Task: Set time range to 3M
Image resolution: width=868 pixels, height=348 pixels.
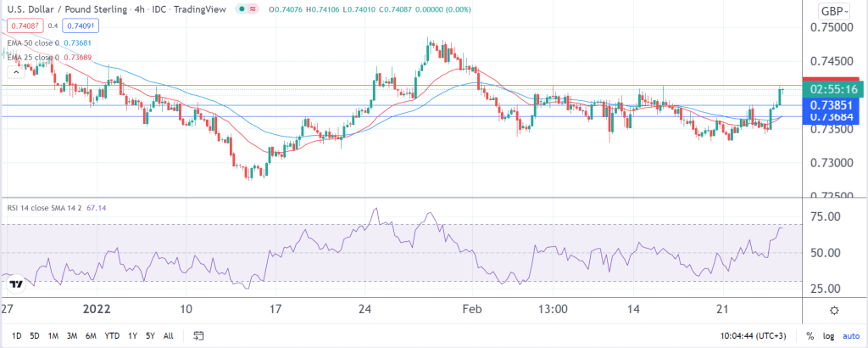Action: (x=72, y=336)
